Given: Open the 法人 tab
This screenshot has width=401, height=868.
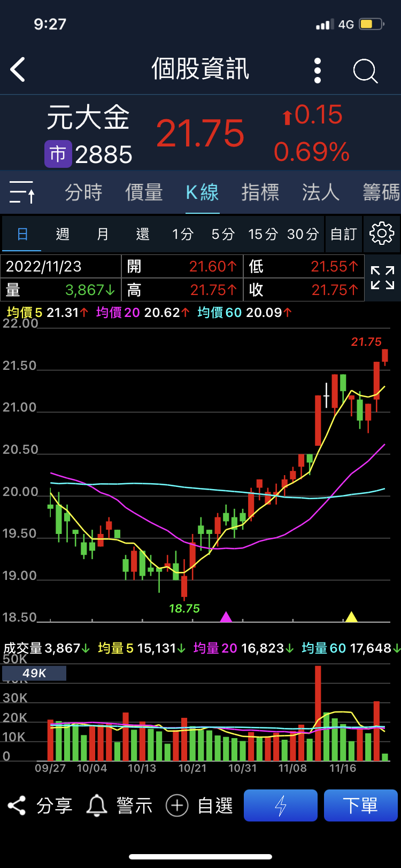Looking at the screenshot, I should click(x=321, y=192).
